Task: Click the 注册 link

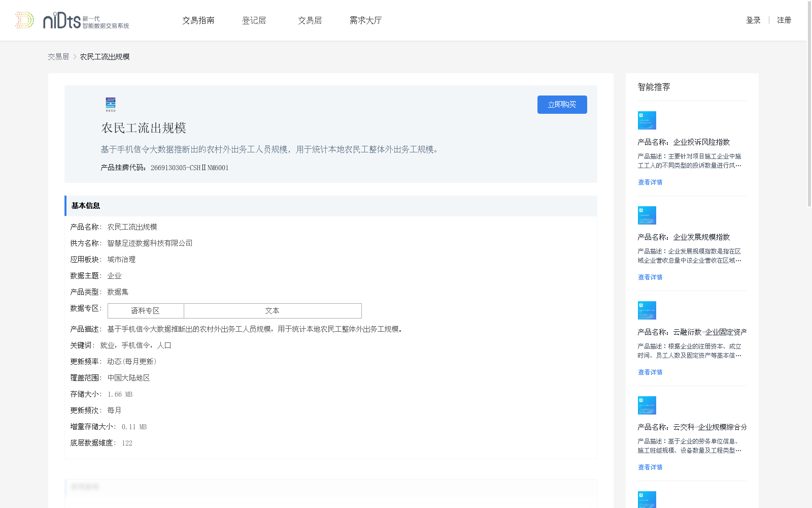Action: [784, 20]
